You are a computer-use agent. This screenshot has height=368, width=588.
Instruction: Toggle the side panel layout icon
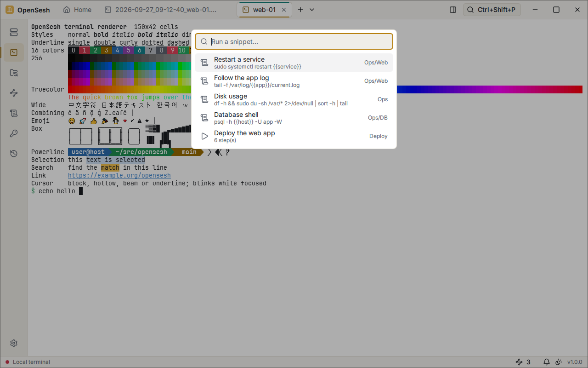(x=453, y=10)
